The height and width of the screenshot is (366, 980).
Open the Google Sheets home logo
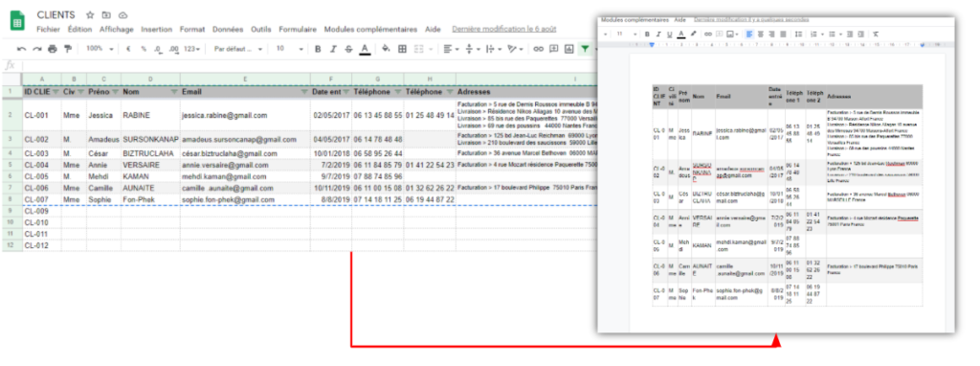(17, 21)
